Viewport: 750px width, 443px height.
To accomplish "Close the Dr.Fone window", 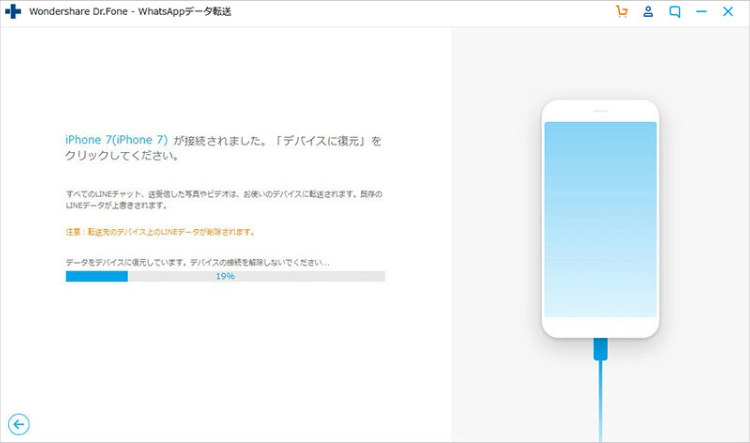I will pos(728,11).
